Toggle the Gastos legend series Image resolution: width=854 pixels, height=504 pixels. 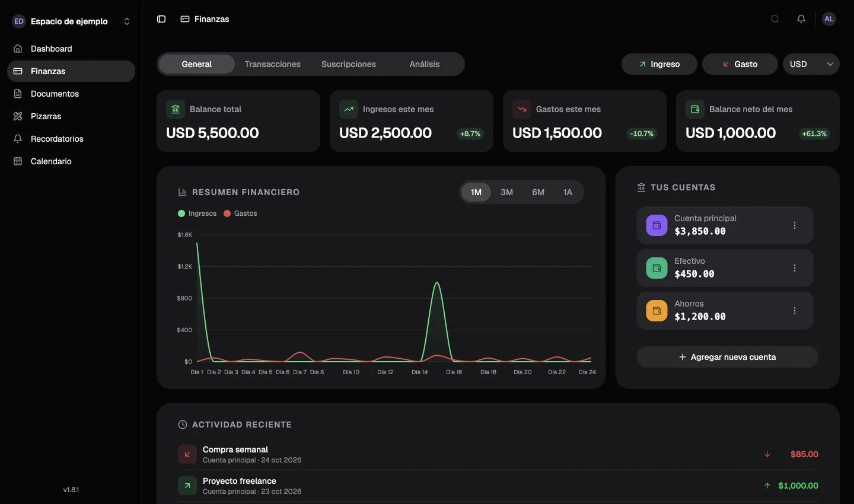pos(240,213)
